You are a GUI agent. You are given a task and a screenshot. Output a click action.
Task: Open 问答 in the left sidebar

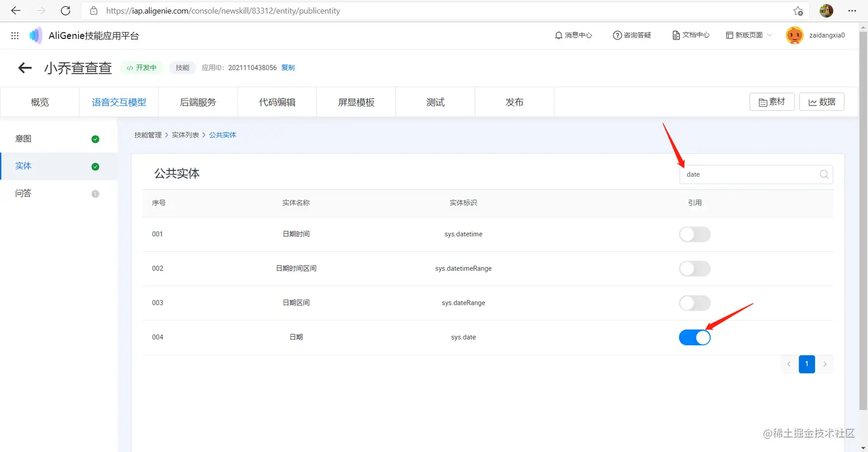click(59, 194)
